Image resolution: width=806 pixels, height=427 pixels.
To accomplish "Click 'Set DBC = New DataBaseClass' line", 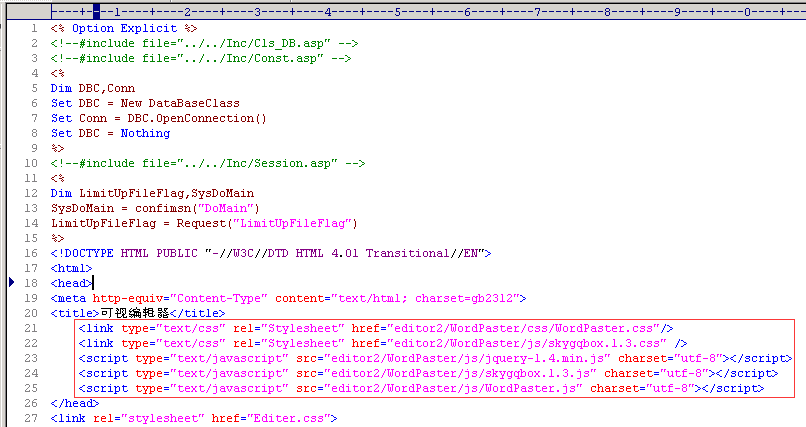I will pos(145,103).
